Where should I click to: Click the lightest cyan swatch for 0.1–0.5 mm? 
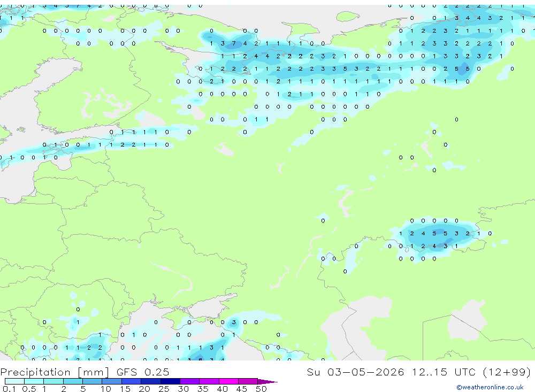(x=14, y=381)
